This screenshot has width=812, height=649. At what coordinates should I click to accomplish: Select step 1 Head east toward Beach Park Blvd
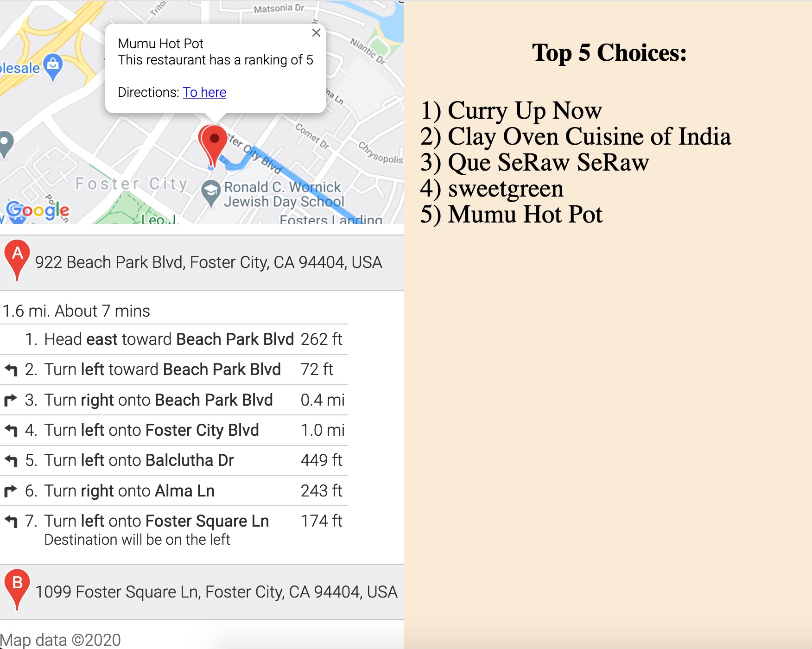[x=174, y=339]
